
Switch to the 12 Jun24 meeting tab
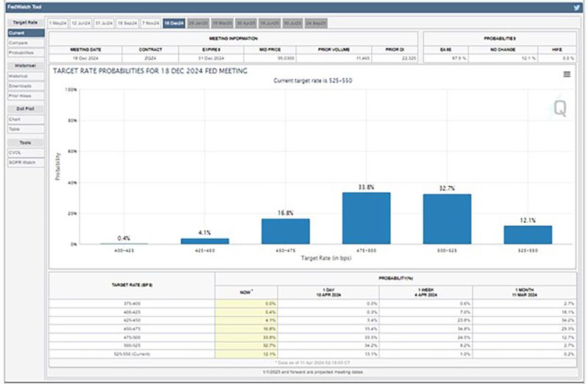pyautogui.click(x=81, y=23)
